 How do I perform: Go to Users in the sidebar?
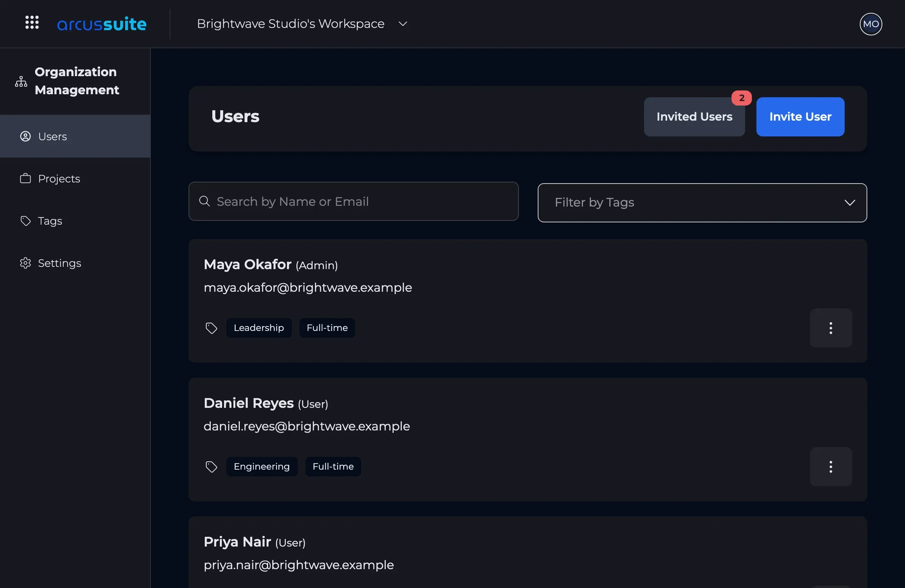[75, 136]
